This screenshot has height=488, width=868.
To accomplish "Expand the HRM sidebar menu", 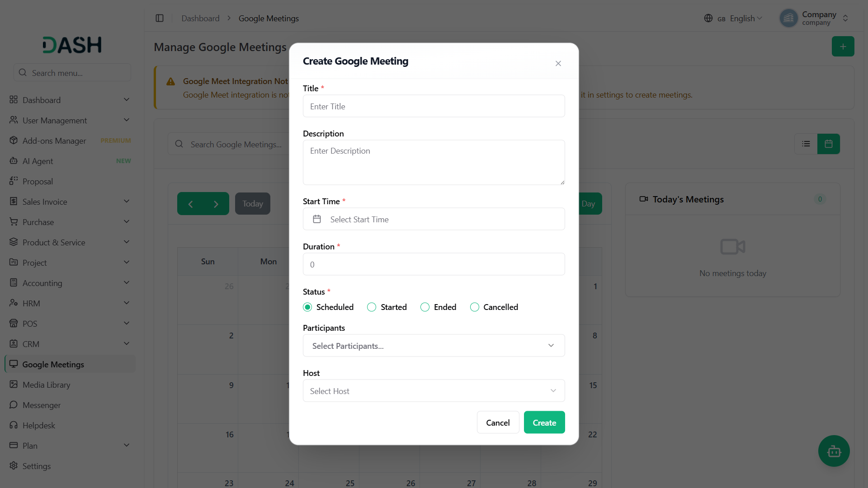I will click(70, 303).
